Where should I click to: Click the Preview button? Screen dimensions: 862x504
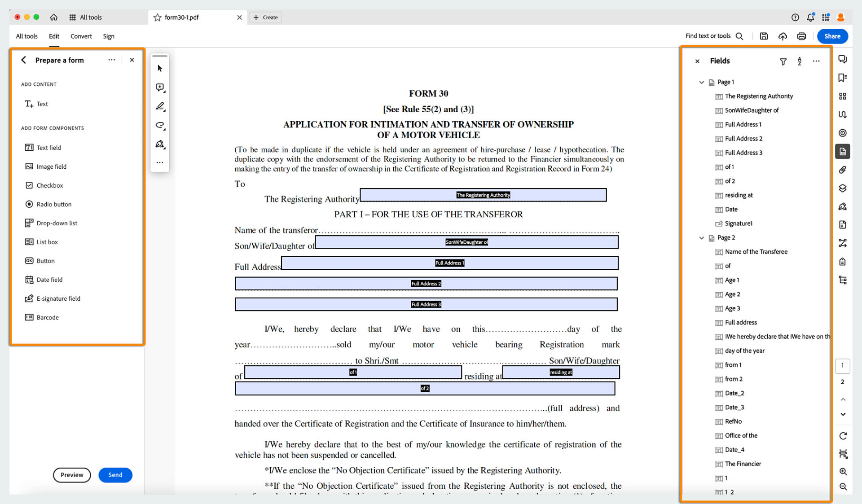click(72, 475)
